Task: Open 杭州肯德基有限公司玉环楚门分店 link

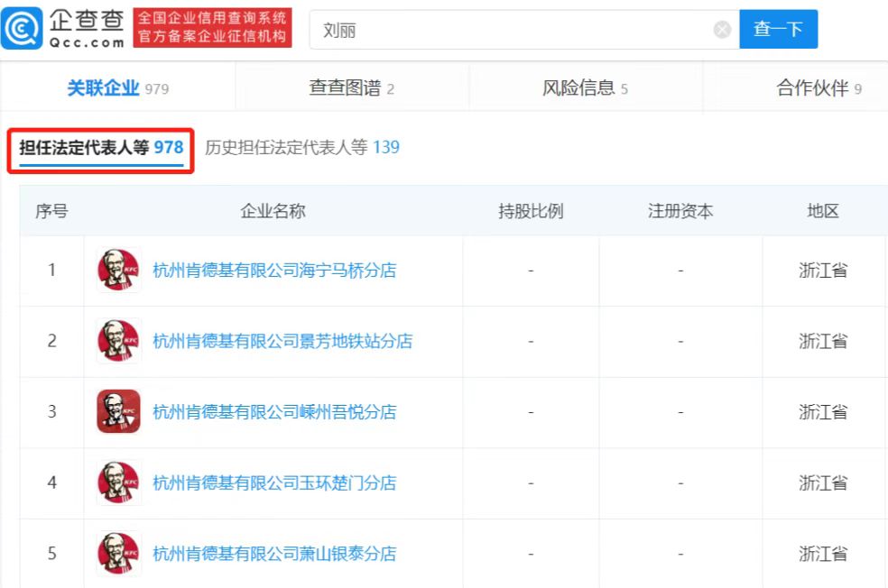Action: coord(274,483)
